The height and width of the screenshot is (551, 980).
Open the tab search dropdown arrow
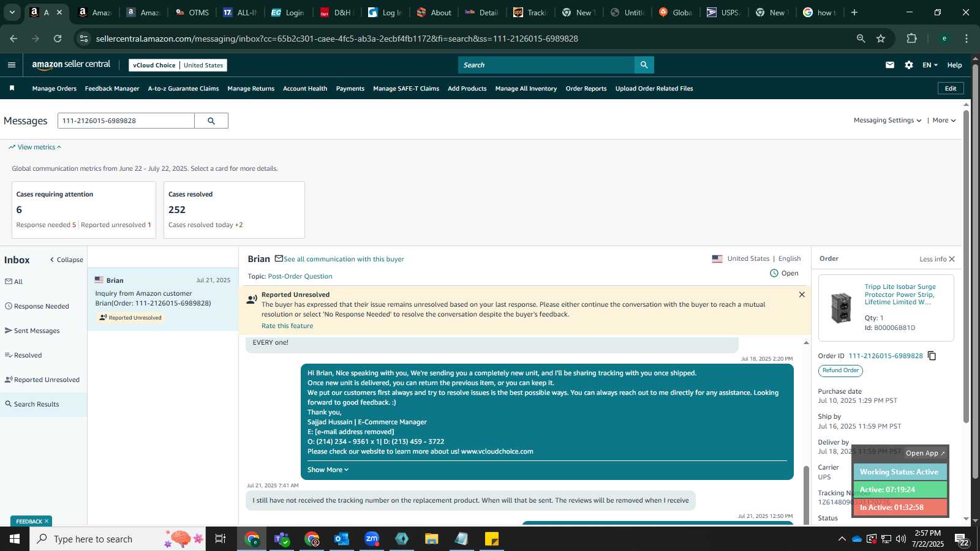(x=12, y=12)
